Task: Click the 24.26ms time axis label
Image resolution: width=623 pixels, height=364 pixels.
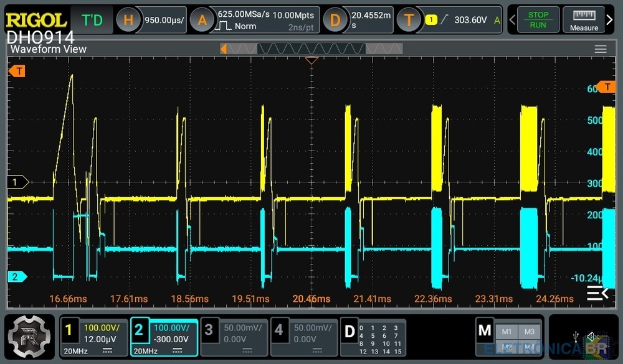Action: [554, 299]
